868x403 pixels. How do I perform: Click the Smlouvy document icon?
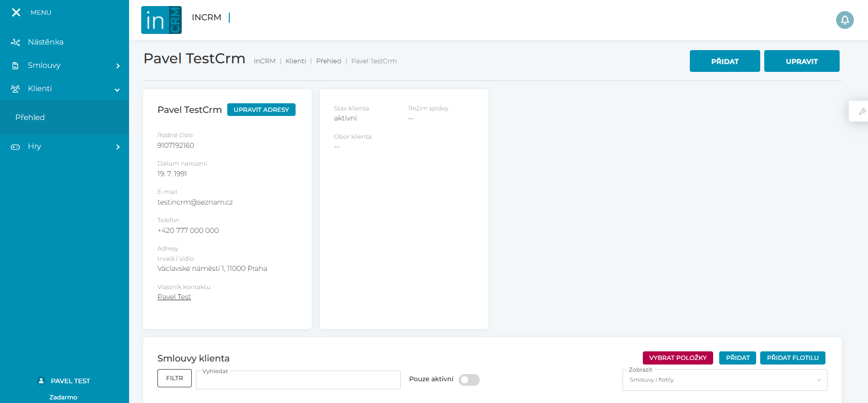16,66
